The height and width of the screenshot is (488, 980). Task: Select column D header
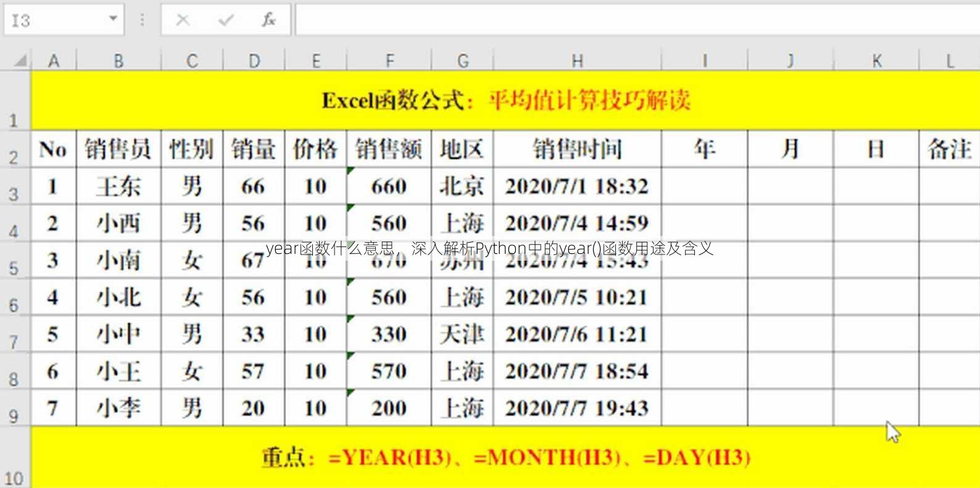(x=254, y=61)
